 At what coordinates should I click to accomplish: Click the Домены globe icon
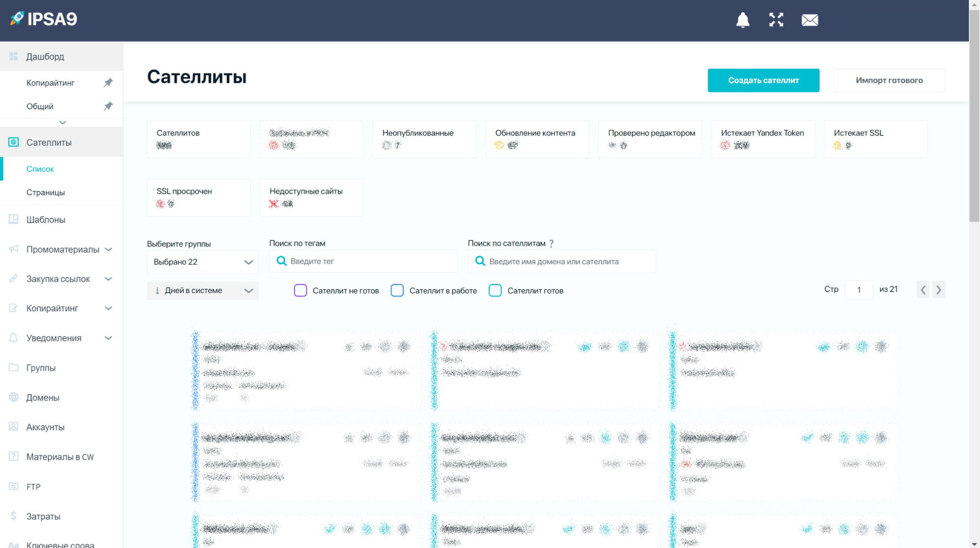pos(13,397)
